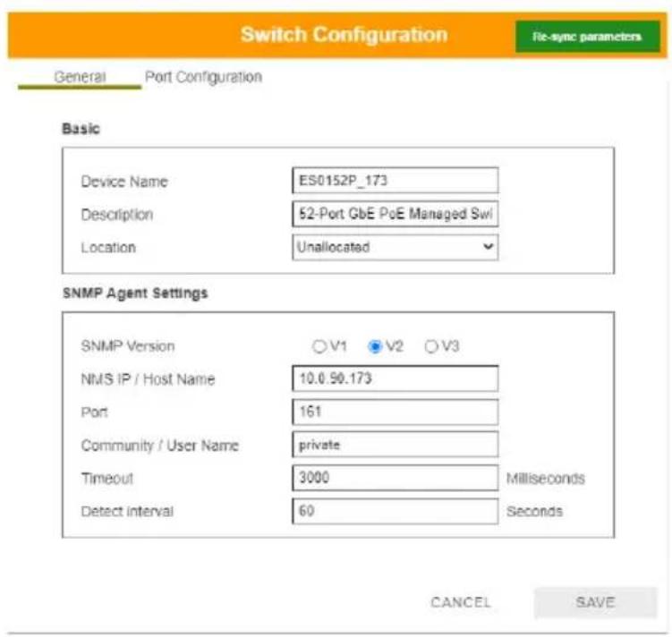Screen dimensions: 672x637
Task: Save the switch configuration
Action: (x=595, y=602)
